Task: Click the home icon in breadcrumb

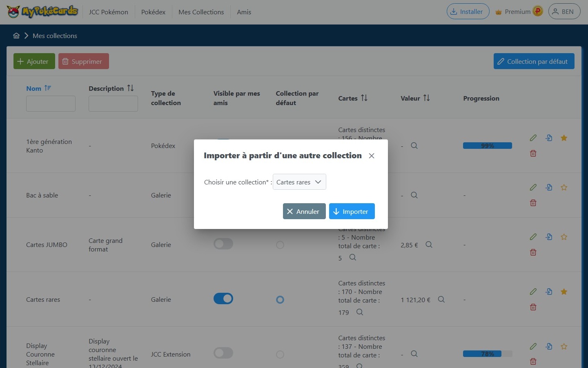Action: pyautogui.click(x=16, y=36)
